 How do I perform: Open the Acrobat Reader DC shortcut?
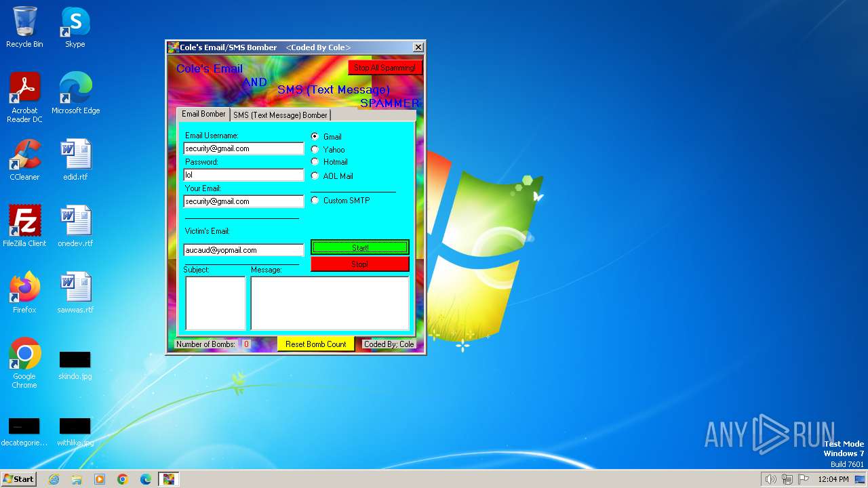(24, 98)
